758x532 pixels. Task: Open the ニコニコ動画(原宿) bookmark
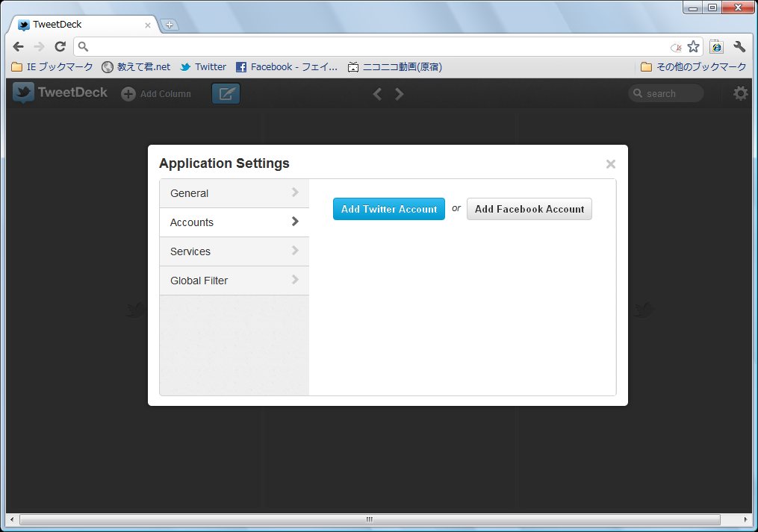[395, 66]
